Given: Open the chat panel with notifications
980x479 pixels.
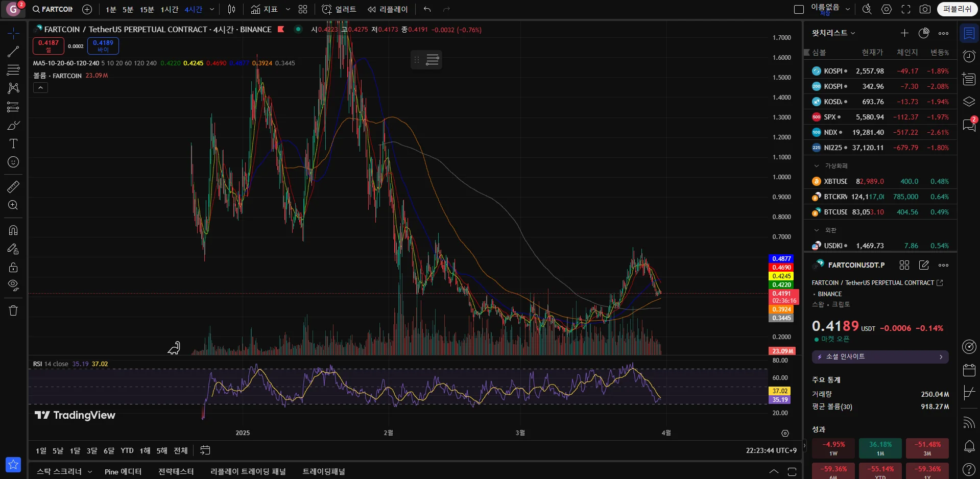Looking at the screenshot, I should coord(969,125).
